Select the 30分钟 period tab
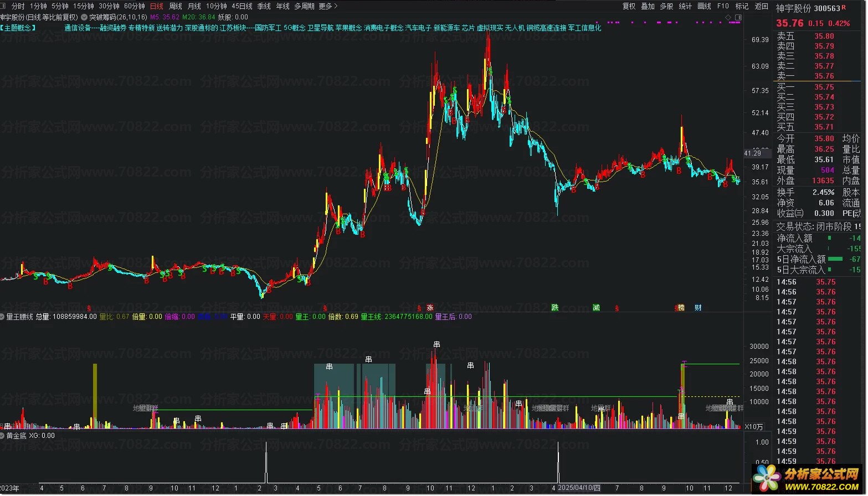The image size is (868, 496). pos(109,6)
